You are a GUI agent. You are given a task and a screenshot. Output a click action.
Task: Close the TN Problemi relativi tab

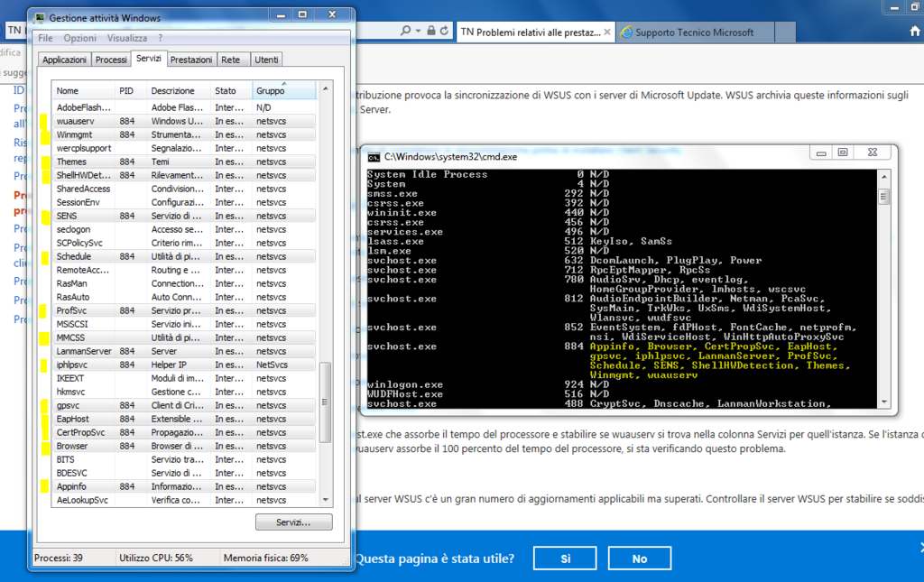pyautogui.click(x=607, y=32)
